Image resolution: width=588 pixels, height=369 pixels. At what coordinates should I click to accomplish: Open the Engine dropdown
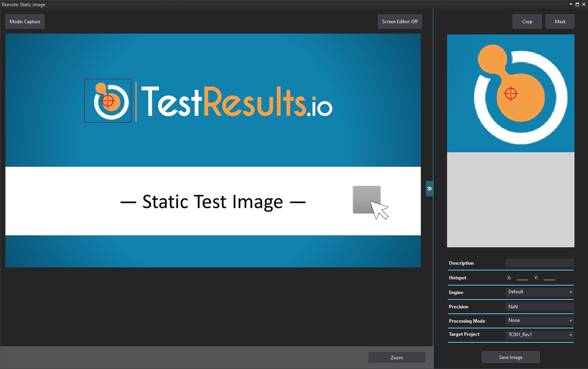coord(539,292)
